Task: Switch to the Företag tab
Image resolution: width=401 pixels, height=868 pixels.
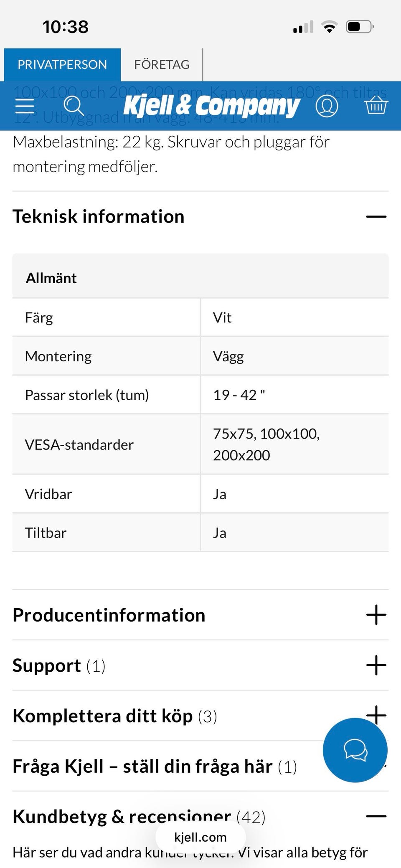Action: click(x=162, y=65)
